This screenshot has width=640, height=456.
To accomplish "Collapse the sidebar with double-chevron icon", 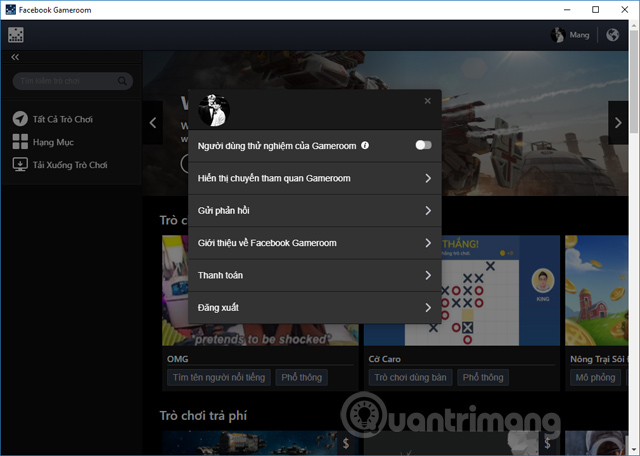I will [15, 57].
